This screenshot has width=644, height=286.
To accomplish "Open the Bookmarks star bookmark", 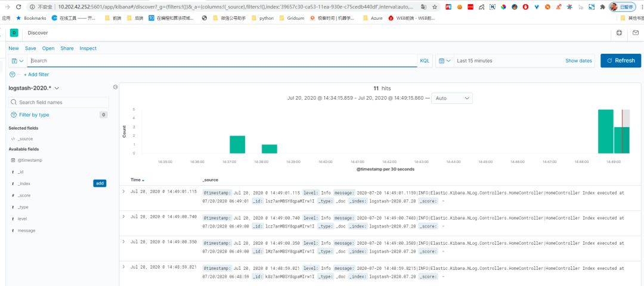I will (31, 18).
